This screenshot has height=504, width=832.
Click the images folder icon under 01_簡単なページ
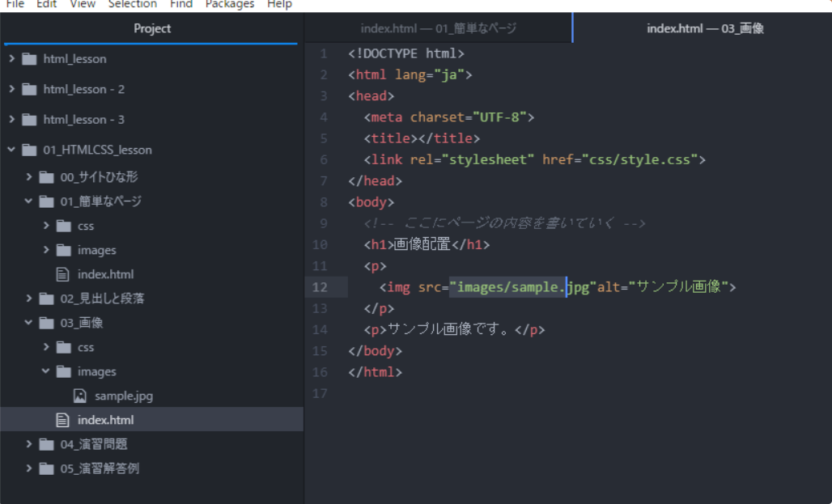click(65, 250)
